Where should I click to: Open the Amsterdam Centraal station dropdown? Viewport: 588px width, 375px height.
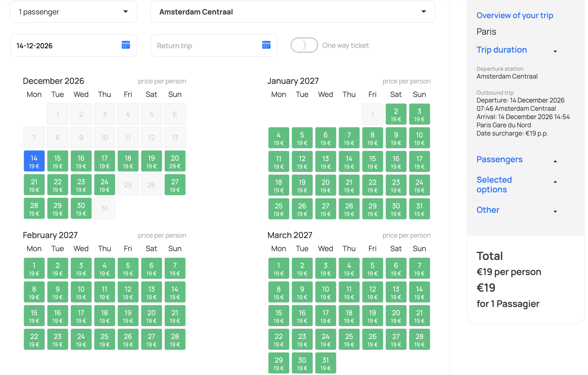(x=293, y=12)
